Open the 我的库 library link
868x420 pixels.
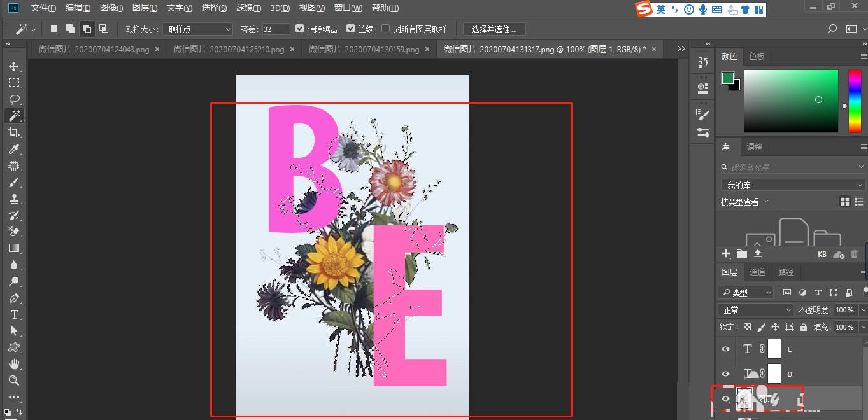[x=792, y=184]
